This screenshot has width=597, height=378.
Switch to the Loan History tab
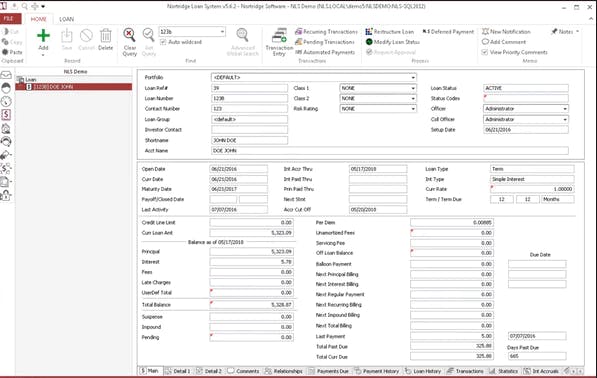coord(423,371)
